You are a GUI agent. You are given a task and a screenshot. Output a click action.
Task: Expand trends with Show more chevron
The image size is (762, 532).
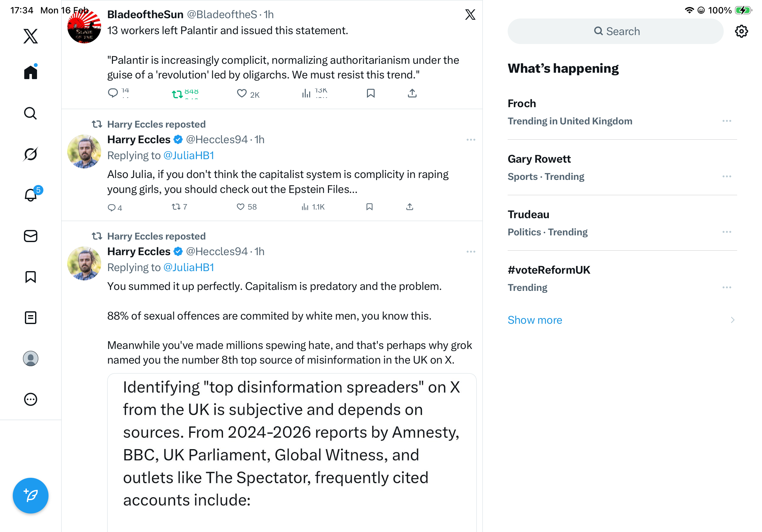(732, 320)
